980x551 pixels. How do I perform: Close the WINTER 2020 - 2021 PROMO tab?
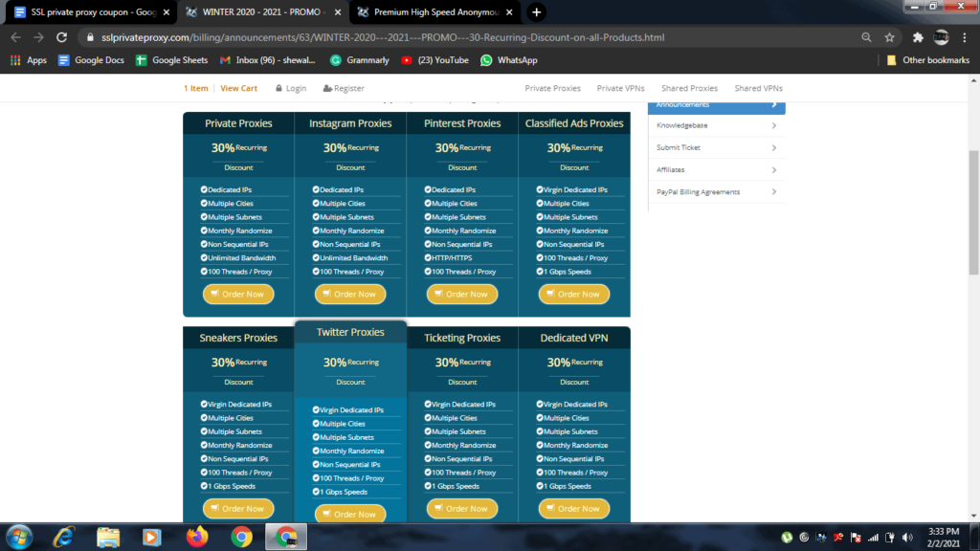(338, 11)
